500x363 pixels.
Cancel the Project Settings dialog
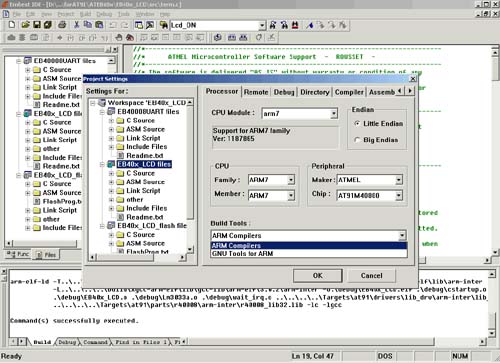click(372, 276)
